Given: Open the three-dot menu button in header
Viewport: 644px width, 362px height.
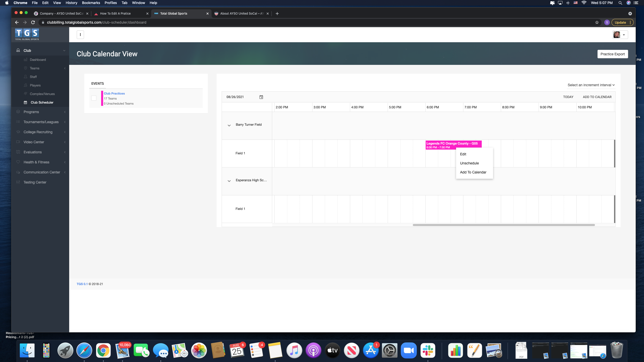Looking at the screenshot, I should click(x=80, y=35).
